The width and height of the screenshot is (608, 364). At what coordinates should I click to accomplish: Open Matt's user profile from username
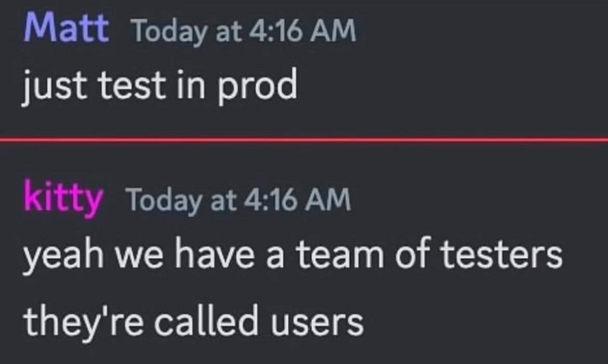[66, 30]
